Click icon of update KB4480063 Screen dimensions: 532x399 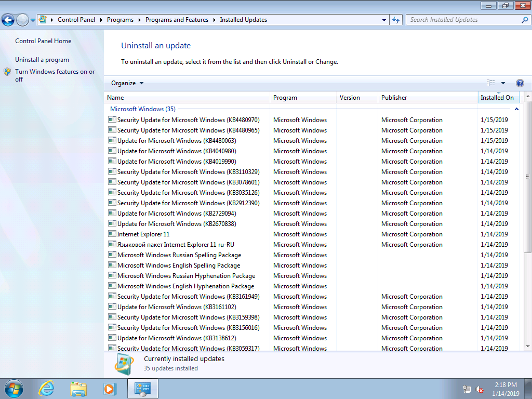(x=112, y=140)
